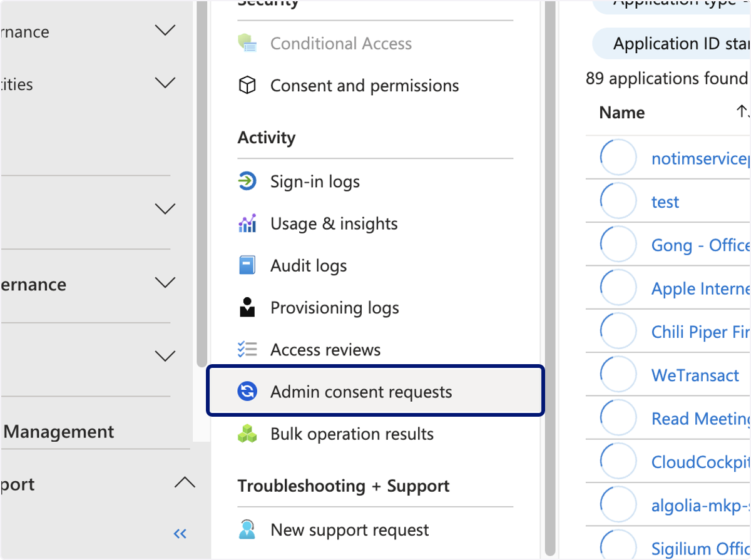Click the Apple Internet app logo placeholder
Screen dimensions: 751x560
pos(618,288)
